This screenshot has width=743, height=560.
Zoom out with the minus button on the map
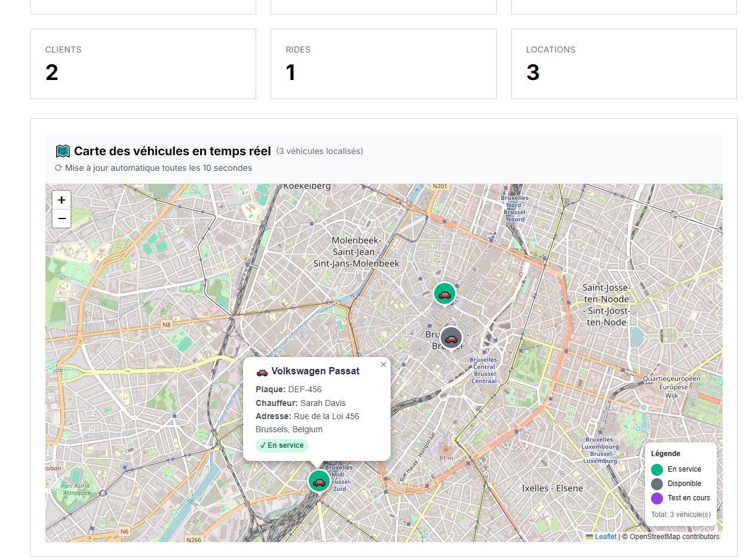pos(62,219)
